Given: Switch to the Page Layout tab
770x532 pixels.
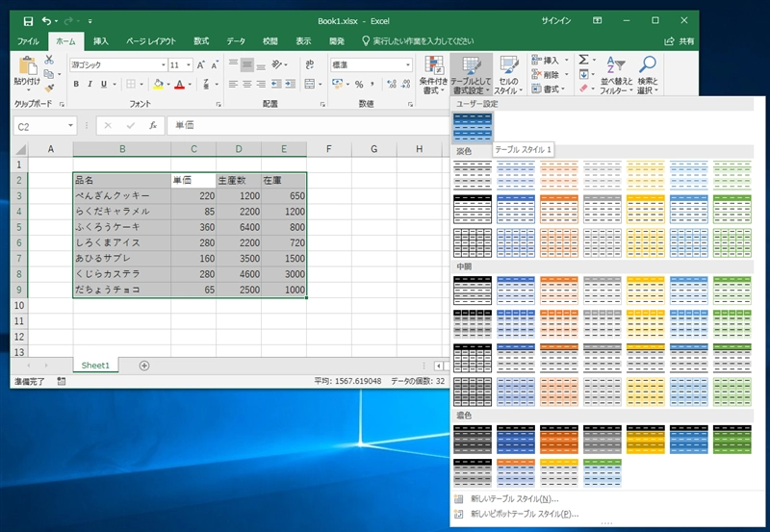Looking at the screenshot, I should point(151,41).
